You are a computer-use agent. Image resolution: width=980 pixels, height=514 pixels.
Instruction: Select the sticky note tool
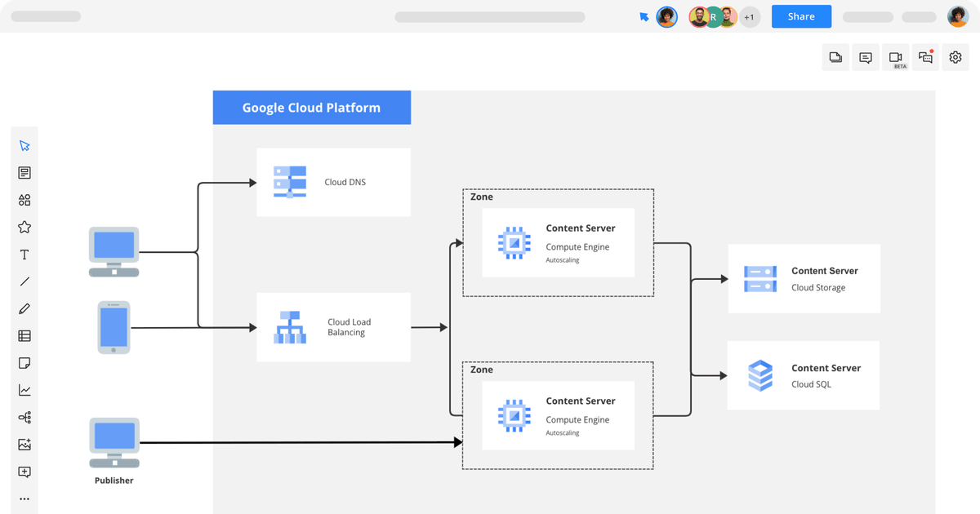24,362
